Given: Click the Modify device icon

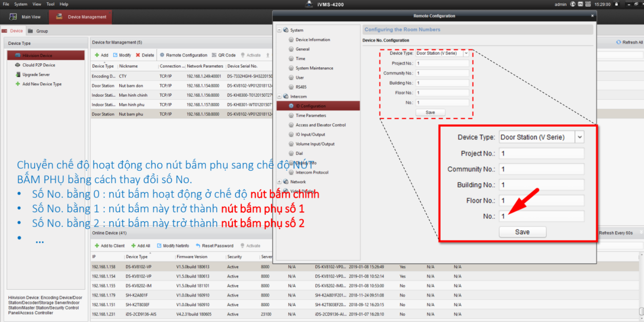Looking at the screenshot, I should click(115, 55).
